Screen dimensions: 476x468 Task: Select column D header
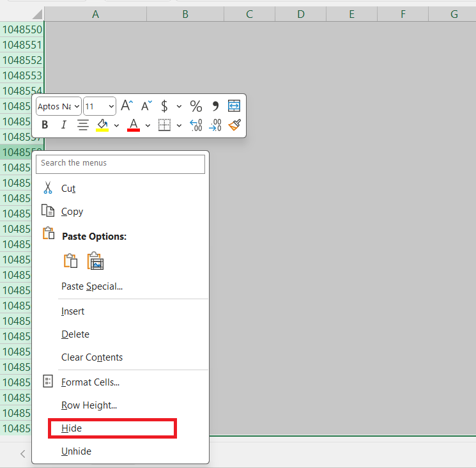[x=301, y=14]
